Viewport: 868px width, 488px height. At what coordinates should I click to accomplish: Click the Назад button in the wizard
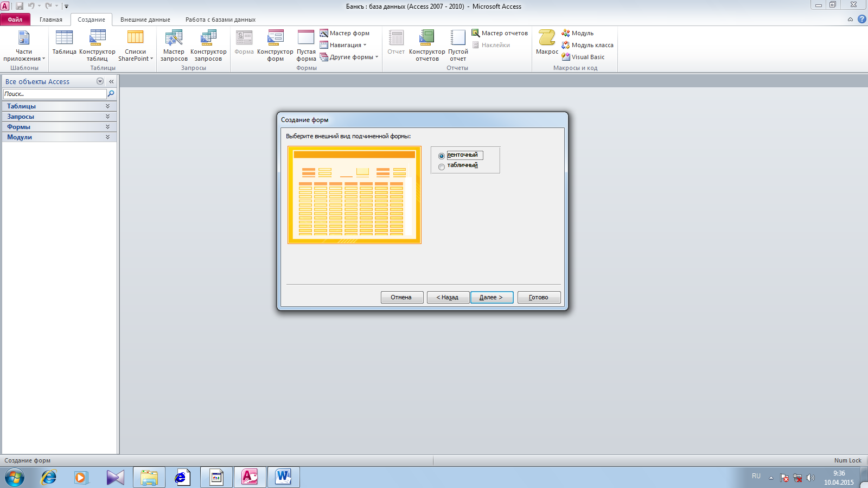pyautogui.click(x=448, y=297)
